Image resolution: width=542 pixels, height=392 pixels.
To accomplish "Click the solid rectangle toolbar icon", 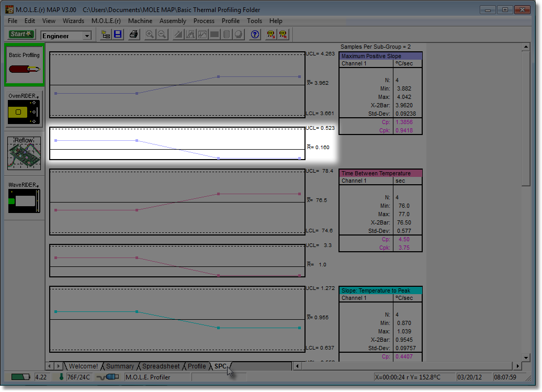I will point(214,35).
